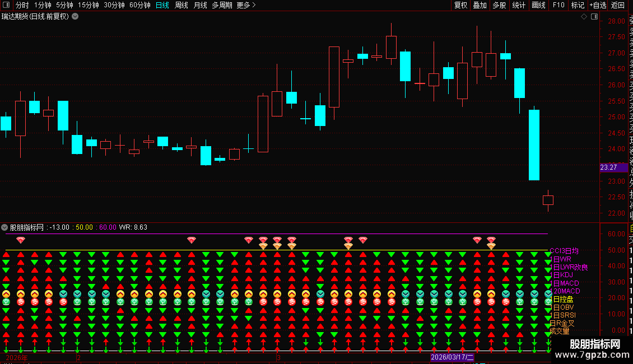This screenshot has height=364, width=633.
Task: Click the 1日控盘 indicator label
Action: click(561, 299)
